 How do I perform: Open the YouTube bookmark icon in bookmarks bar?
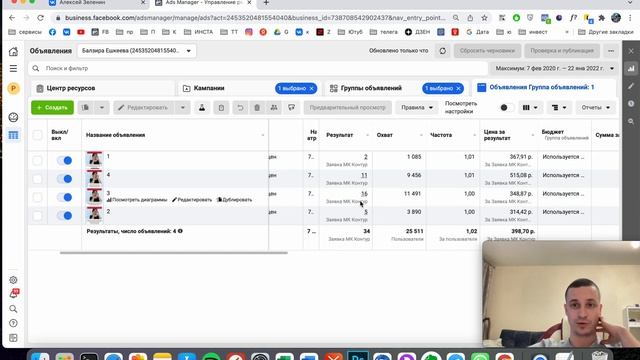point(81,32)
